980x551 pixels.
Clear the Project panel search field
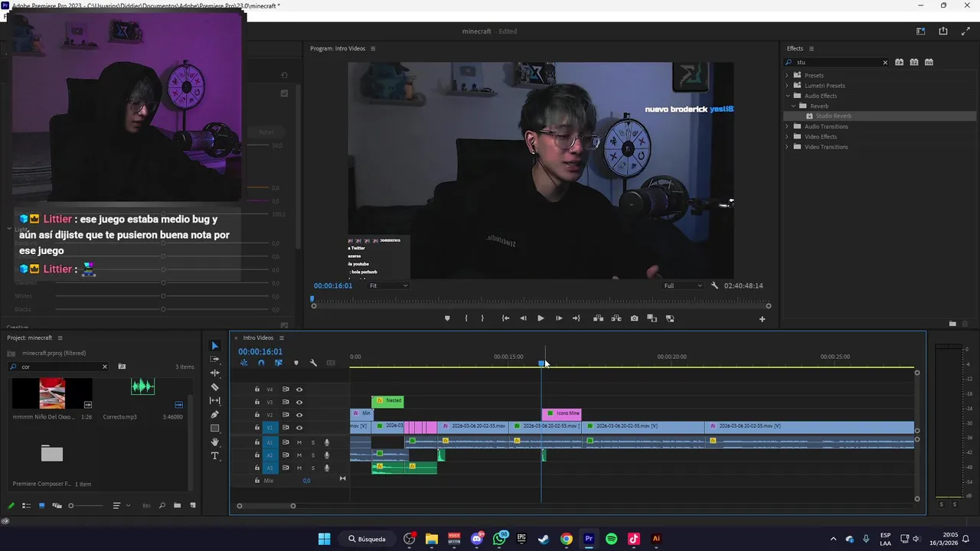(x=105, y=367)
